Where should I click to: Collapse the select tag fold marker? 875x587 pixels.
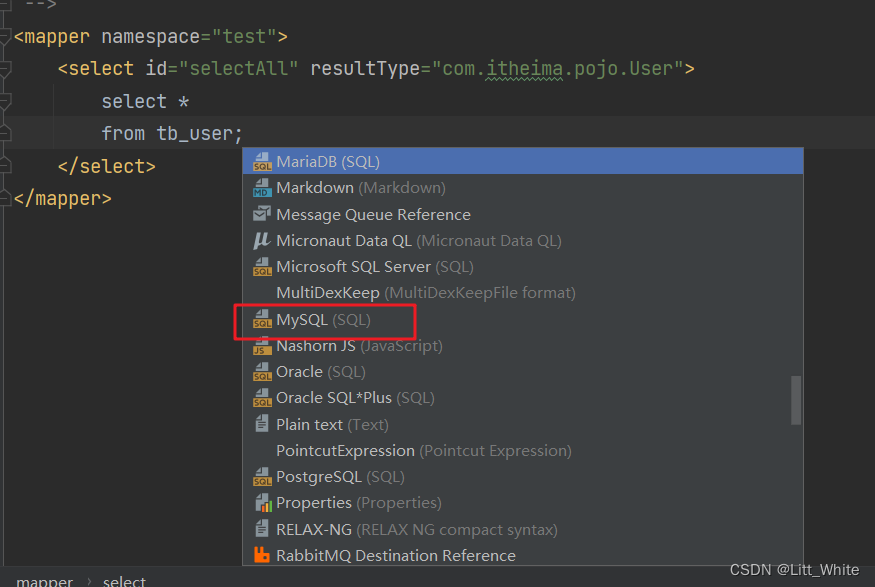pyautogui.click(x=5, y=70)
